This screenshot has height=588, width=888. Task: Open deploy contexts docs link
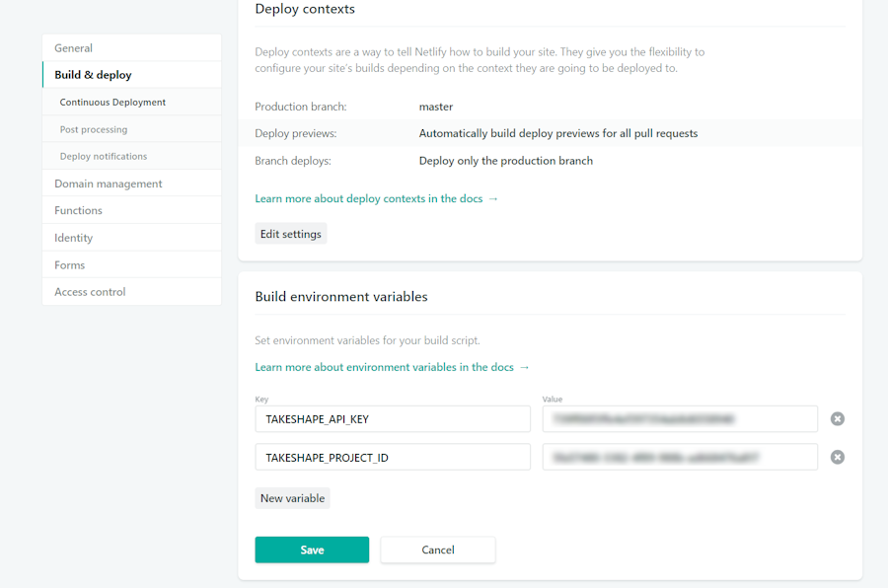coord(376,199)
